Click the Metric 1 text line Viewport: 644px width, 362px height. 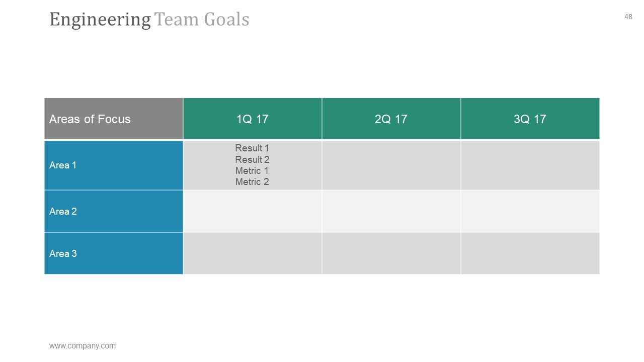pos(252,170)
